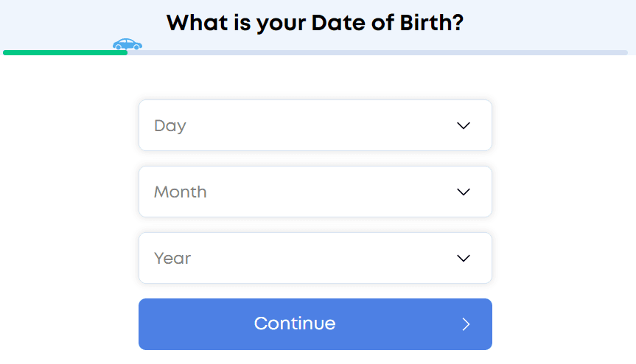
Task: Open the Day dropdown
Action: 315,126
